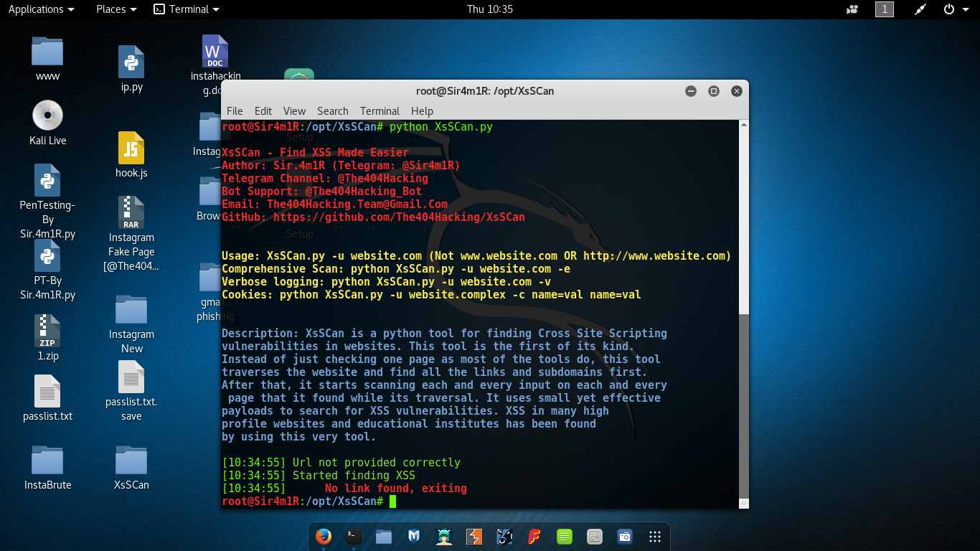
Task: Open the system power menu
Action: pyautogui.click(x=954, y=9)
